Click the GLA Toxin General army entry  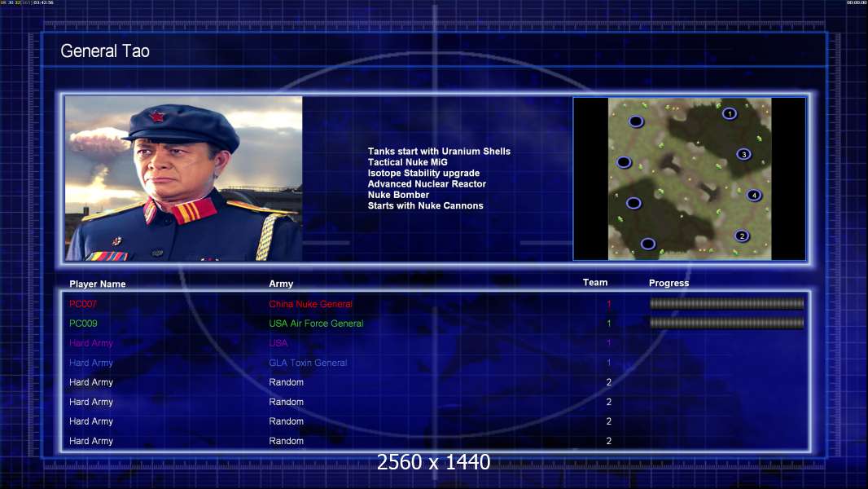[308, 363]
